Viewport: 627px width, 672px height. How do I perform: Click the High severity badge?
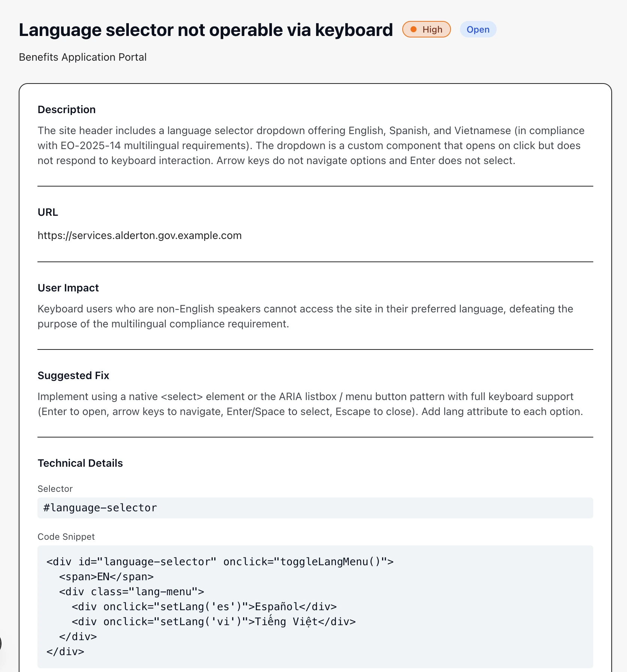(426, 29)
